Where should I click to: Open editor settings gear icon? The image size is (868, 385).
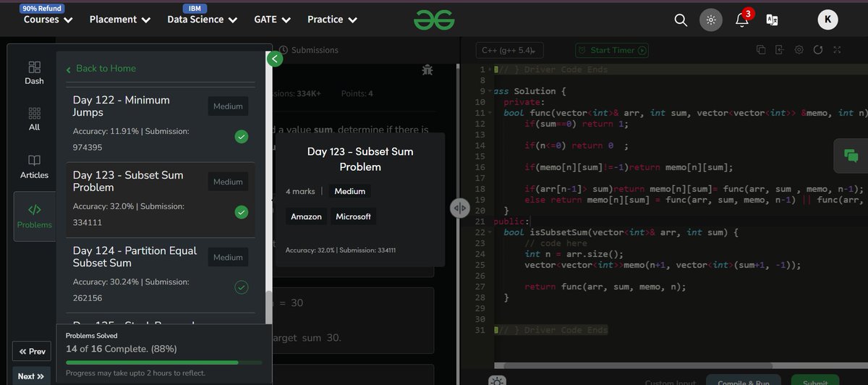tap(799, 50)
